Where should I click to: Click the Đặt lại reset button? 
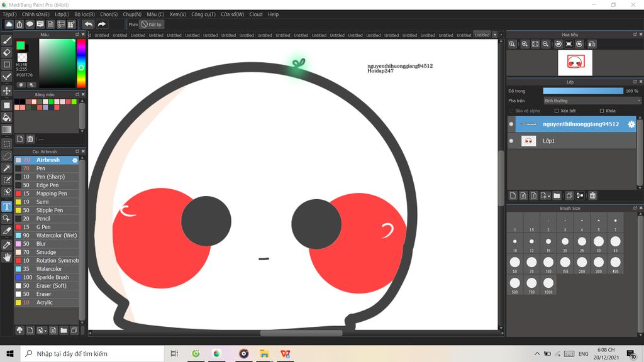point(152,25)
